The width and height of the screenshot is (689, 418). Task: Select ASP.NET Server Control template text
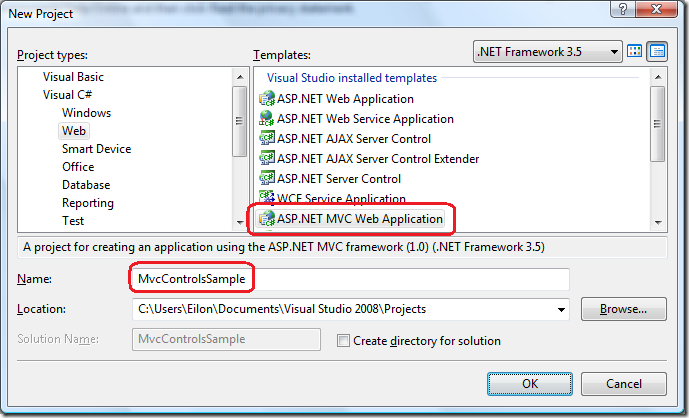pos(339,179)
